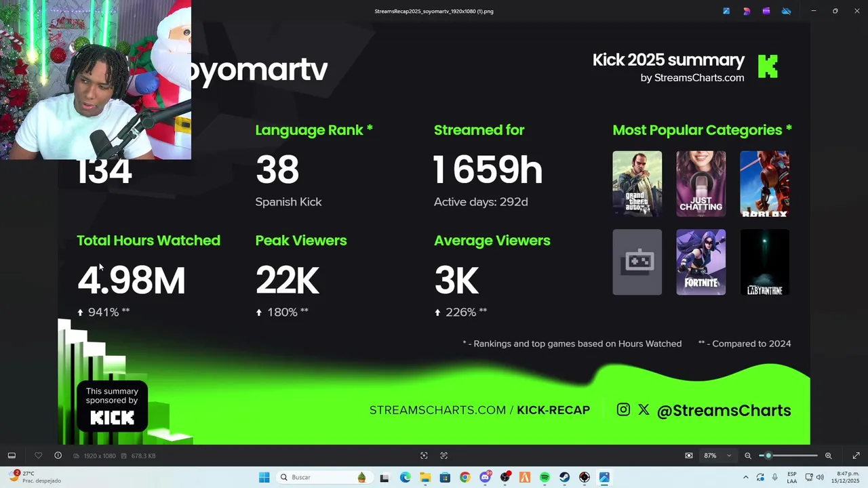
Task: Click the fit-to-window icon next to the zoom percentage
Action: coord(689,455)
